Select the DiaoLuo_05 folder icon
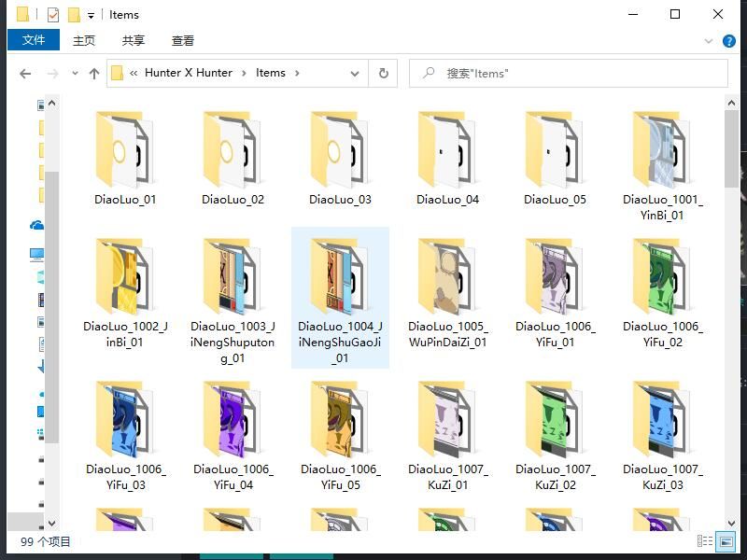The width and height of the screenshot is (747, 560). (x=555, y=149)
